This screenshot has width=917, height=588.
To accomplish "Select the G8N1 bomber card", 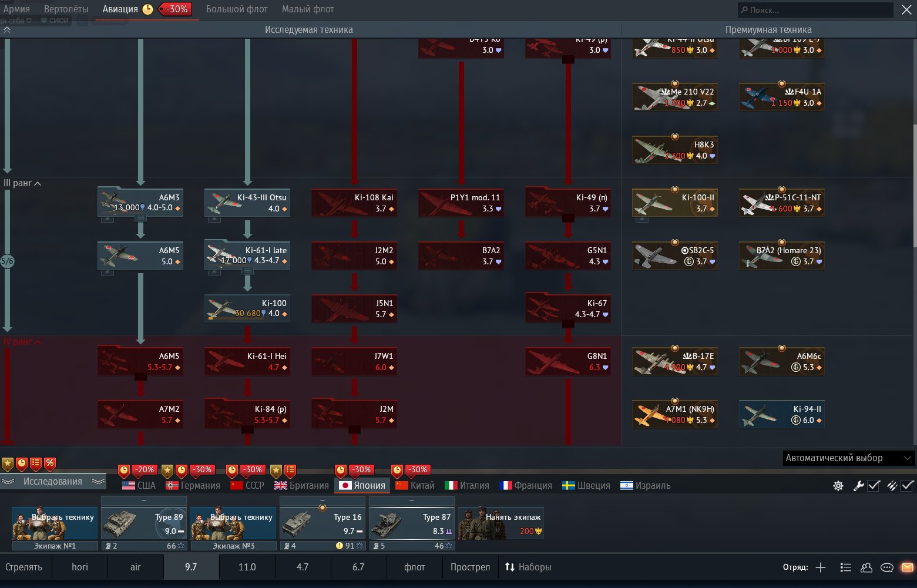I will point(568,361).
